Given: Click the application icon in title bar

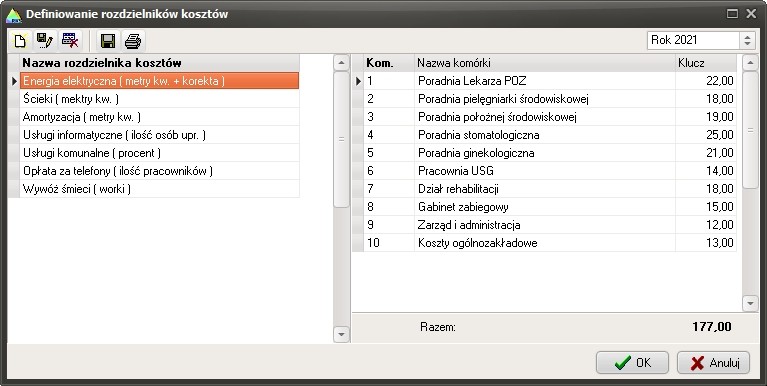Looking at the screenshot, I should tap(14, 15).
